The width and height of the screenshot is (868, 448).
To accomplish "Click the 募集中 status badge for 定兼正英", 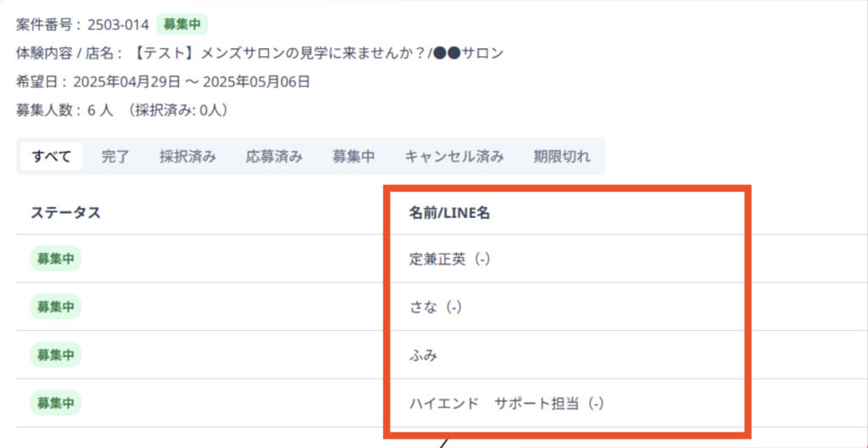I will coord(55,259).
